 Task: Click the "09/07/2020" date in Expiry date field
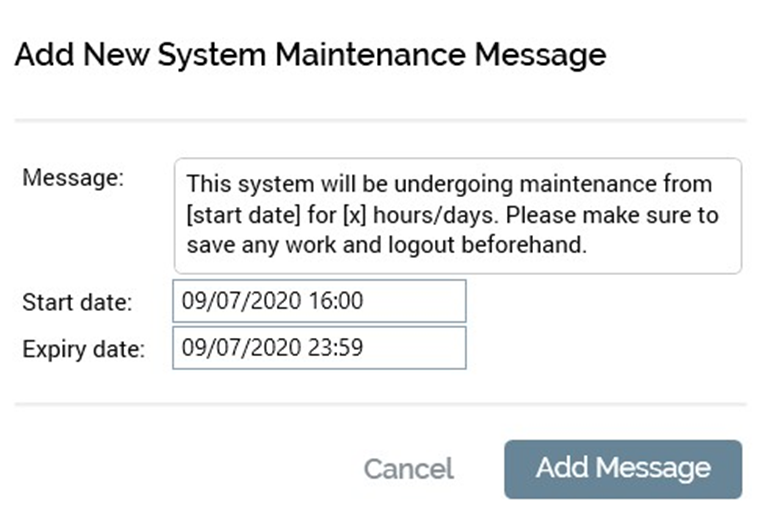coord(228,349)
